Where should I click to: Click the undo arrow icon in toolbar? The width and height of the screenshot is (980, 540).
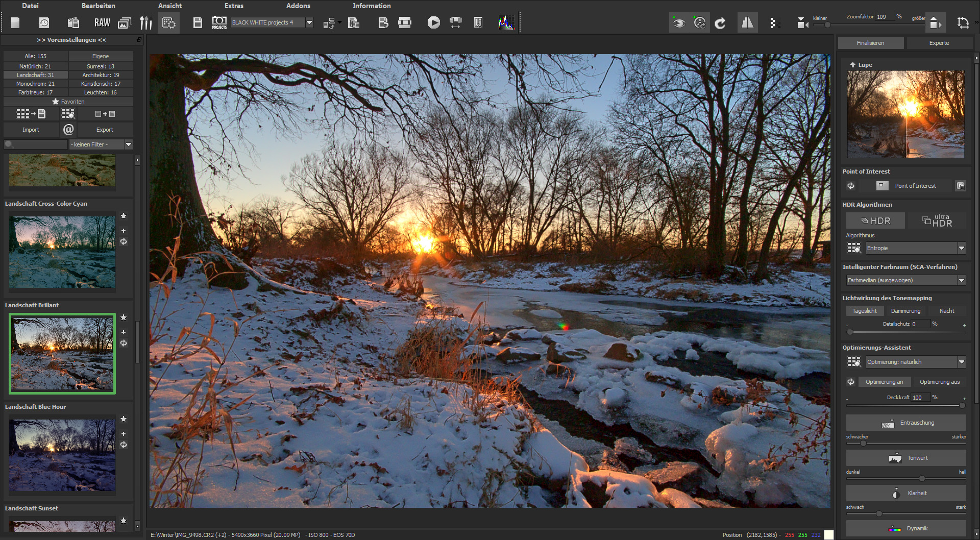(720, 23)
